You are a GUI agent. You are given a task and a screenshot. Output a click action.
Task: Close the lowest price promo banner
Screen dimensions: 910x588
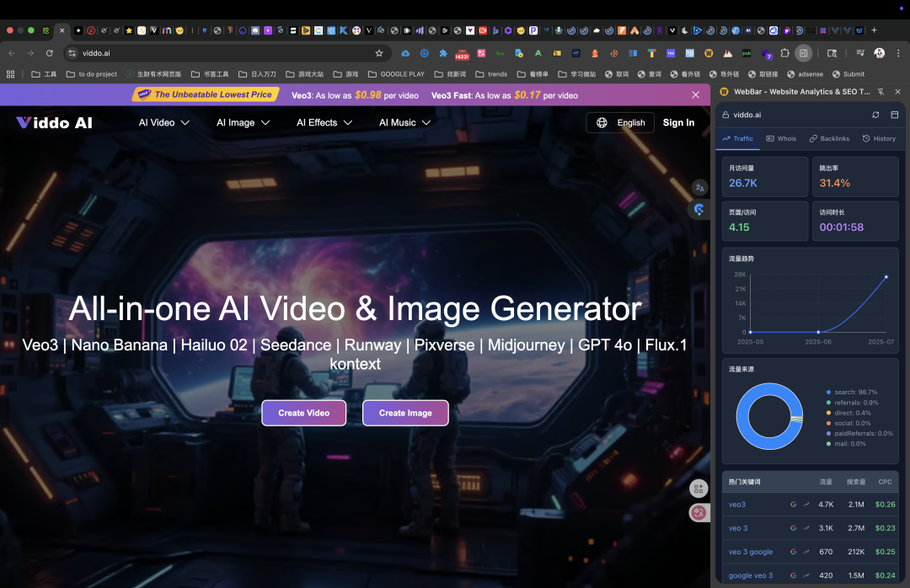pos(695,94)
